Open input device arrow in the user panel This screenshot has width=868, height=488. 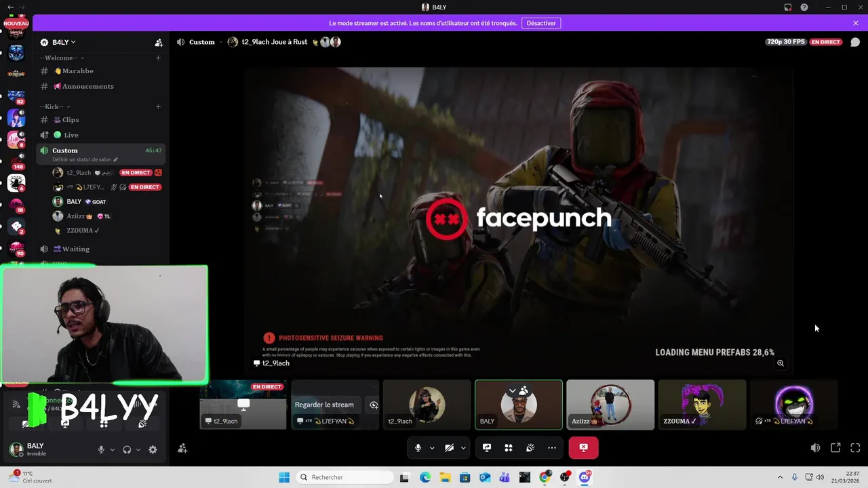(113, 449)
